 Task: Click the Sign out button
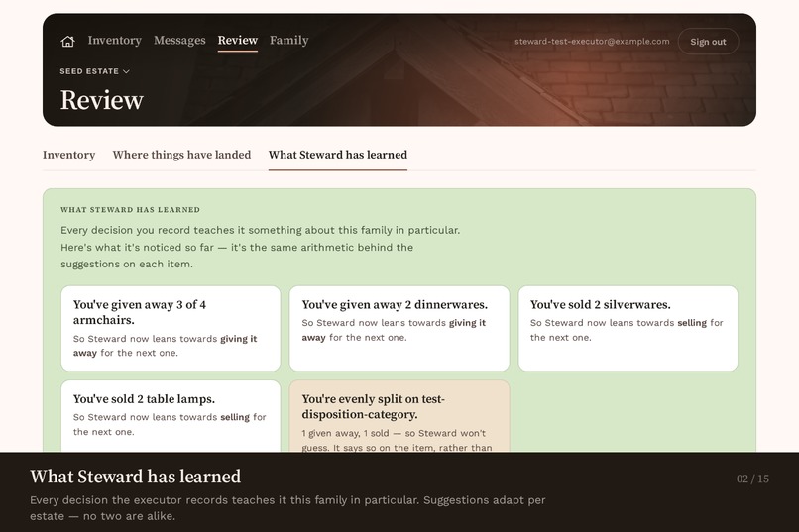tap(708, 42)
